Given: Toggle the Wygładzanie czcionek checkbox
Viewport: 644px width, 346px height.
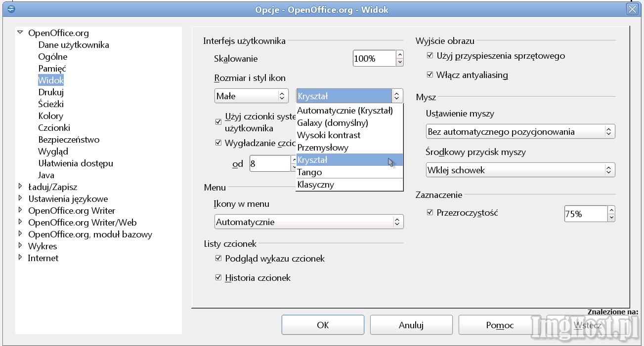Looking at the screenshot, I should 218,143.
